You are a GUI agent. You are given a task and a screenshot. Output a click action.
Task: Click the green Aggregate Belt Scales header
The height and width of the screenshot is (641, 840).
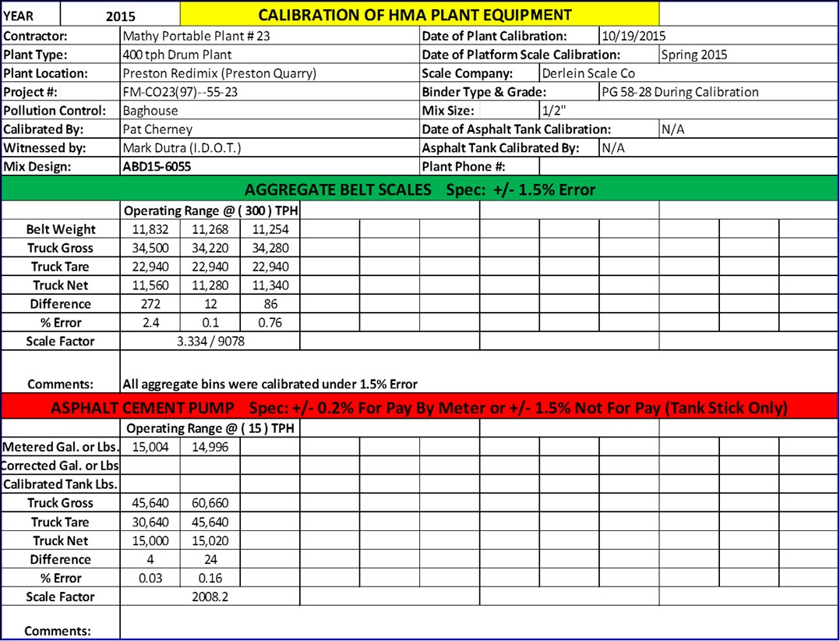[419, 189]
